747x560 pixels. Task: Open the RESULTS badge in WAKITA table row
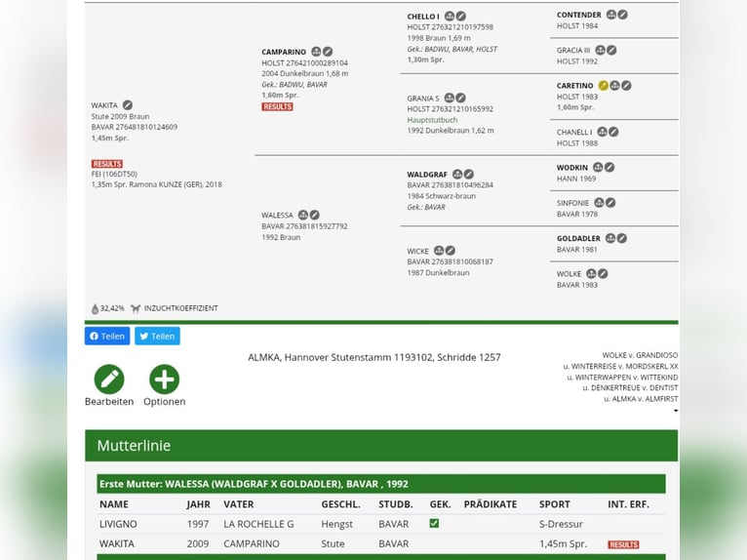coord(623,544)
